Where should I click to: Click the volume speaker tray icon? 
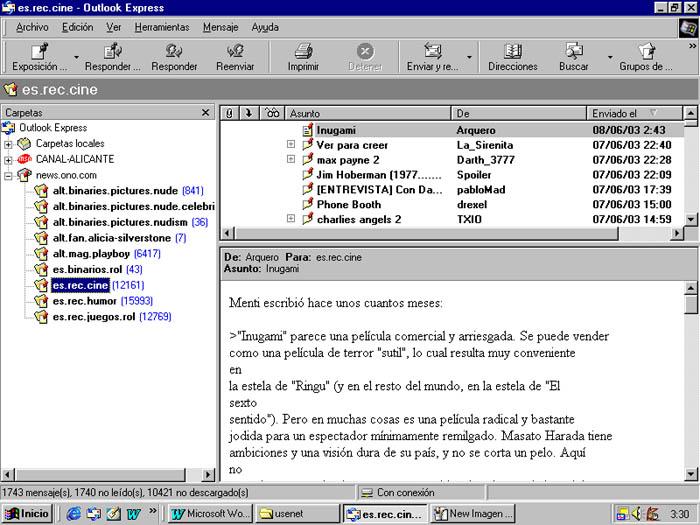coord(636,514)
